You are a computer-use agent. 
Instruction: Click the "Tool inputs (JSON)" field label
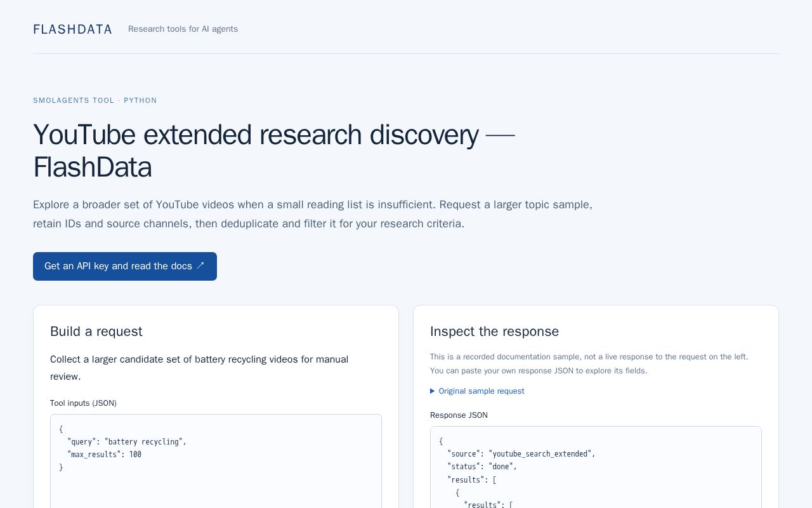pyautogui.click(x=83, y=403)
